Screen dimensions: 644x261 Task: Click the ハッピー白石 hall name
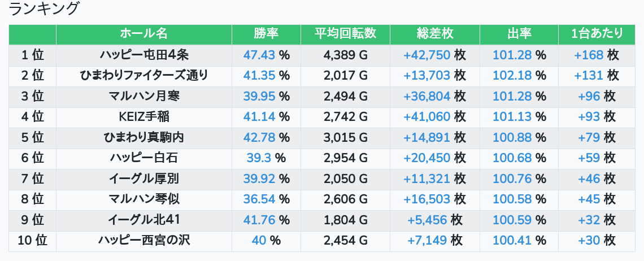(x=143, y=158)
